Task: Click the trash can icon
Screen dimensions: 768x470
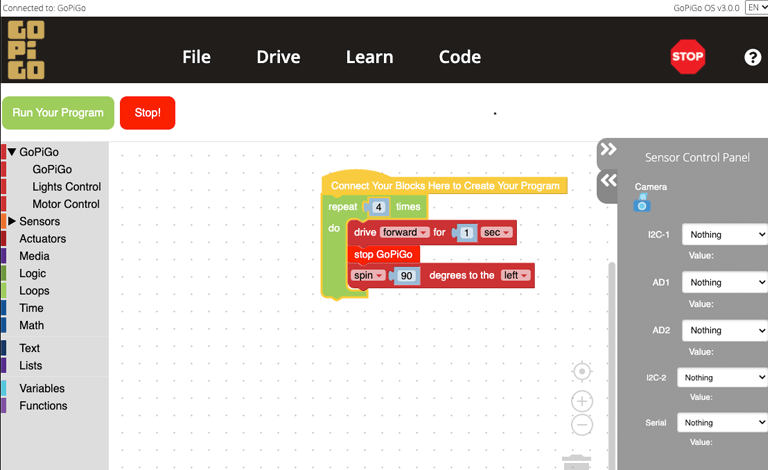Action: (x=576, y=463)
